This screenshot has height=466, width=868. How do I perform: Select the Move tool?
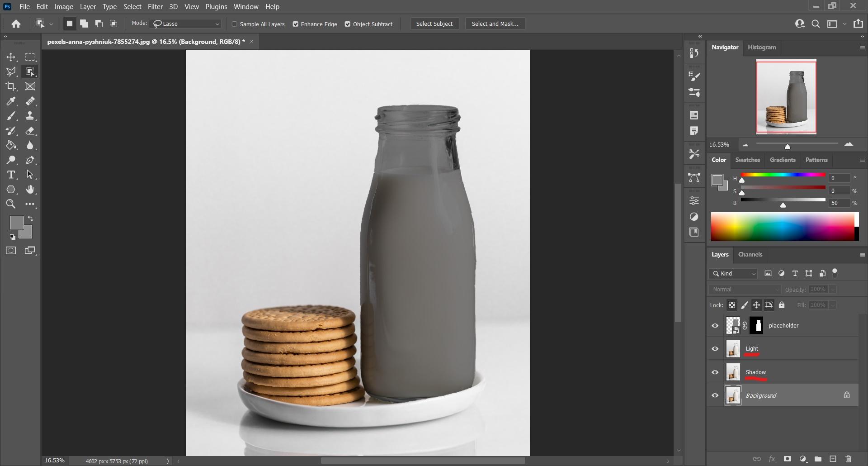coord(11,57)
